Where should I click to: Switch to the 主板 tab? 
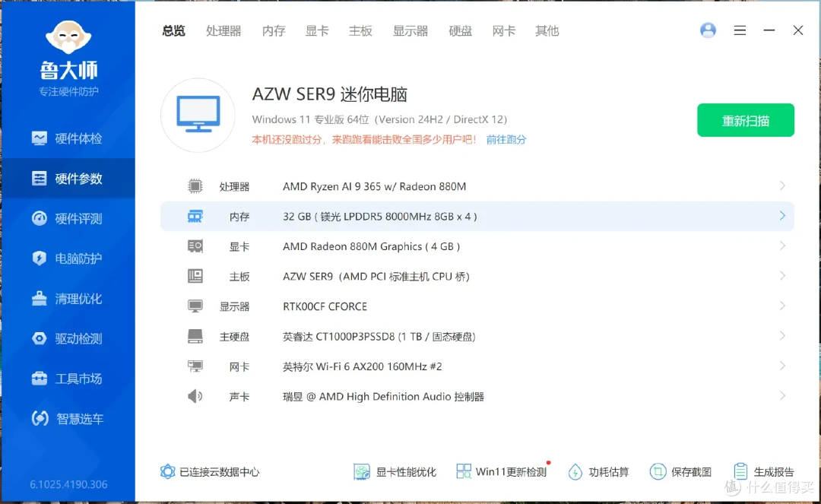pos(360,31)
